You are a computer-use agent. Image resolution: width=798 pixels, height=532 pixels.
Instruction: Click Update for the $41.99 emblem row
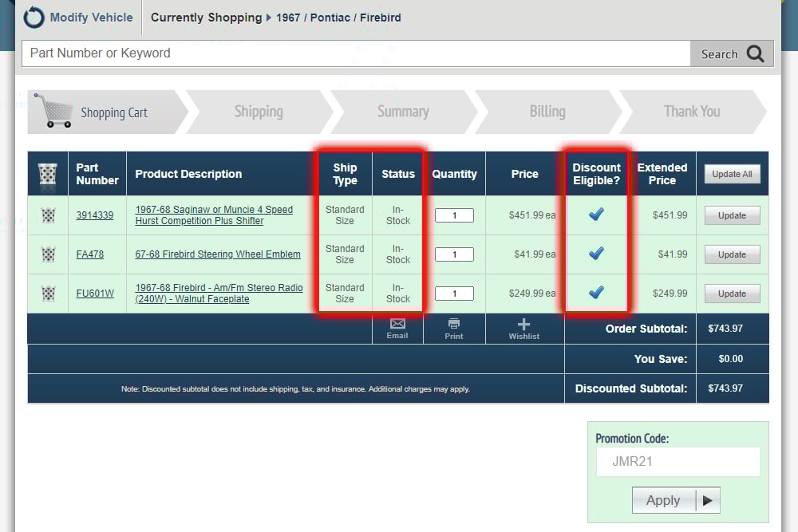733,254
